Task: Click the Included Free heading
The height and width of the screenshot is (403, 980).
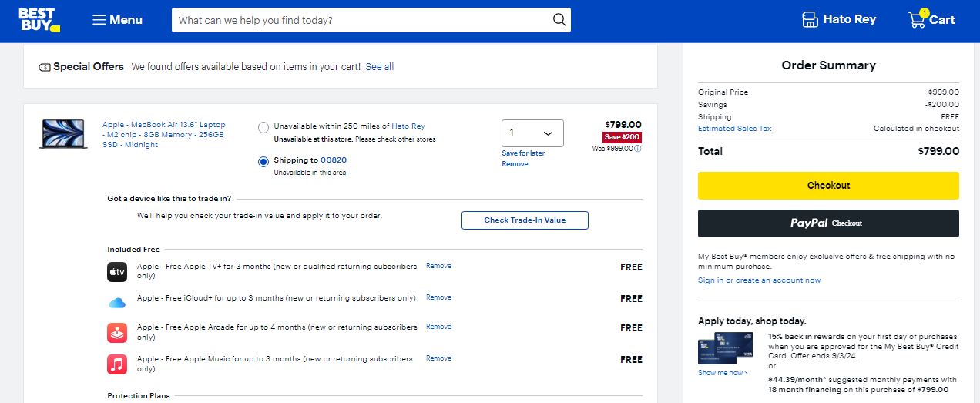Action: (x=133, y=250)
